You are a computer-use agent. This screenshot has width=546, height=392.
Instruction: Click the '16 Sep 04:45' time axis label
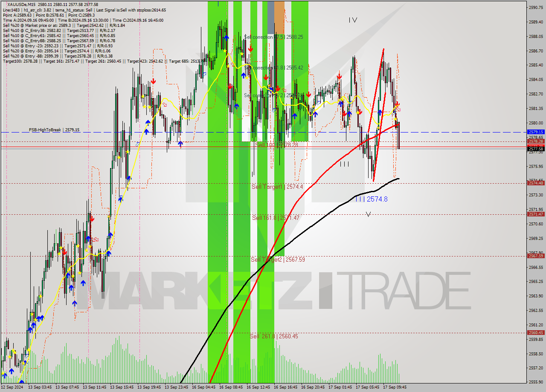[203, 388]
